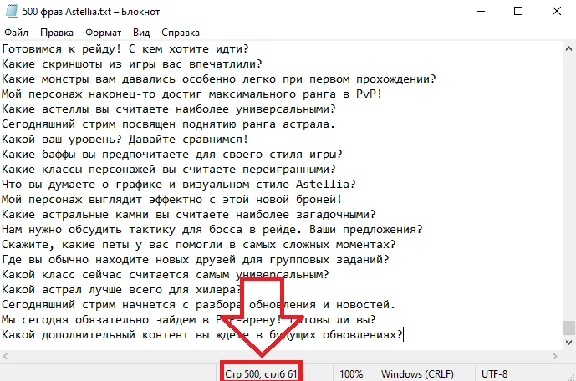
Task: Click the Notepad file icon in title bar
Action: click(x=11, y=11)
